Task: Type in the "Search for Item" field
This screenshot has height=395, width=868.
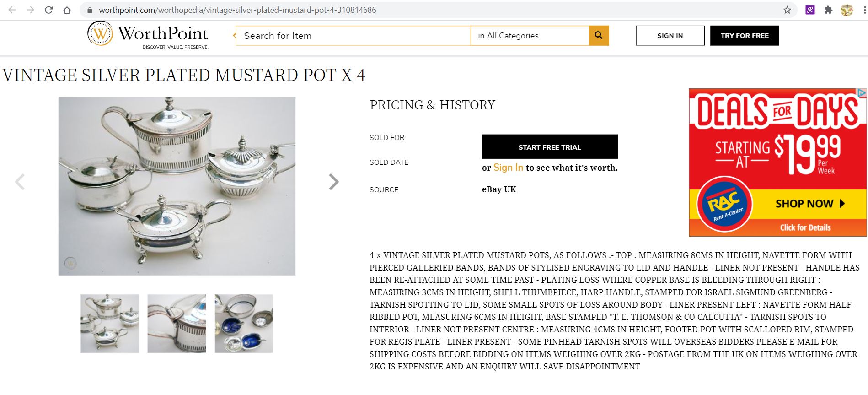Action: tap(353, 36)
